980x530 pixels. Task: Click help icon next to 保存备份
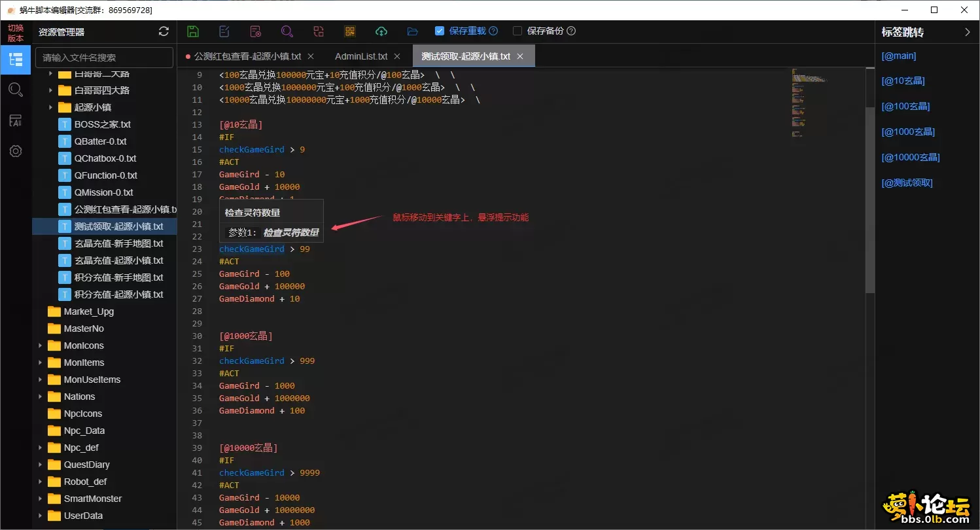pyautogui.click(x=571, y=31)
